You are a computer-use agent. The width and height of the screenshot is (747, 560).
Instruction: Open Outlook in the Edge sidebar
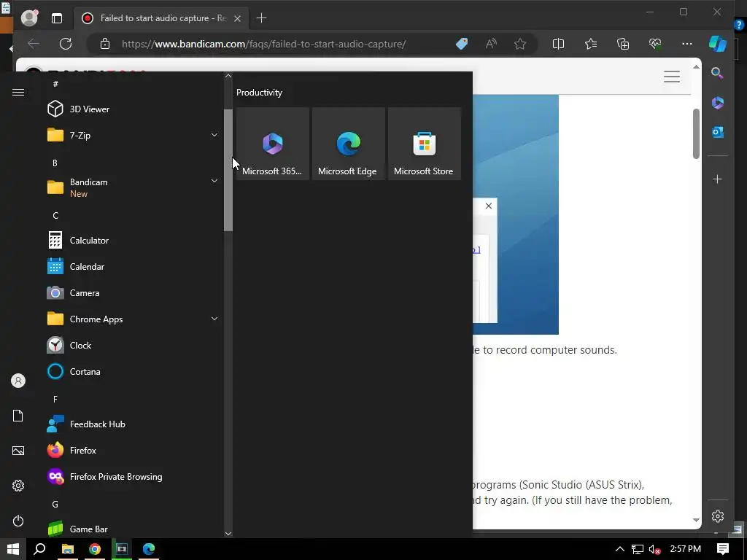click(x=718, y=132)
